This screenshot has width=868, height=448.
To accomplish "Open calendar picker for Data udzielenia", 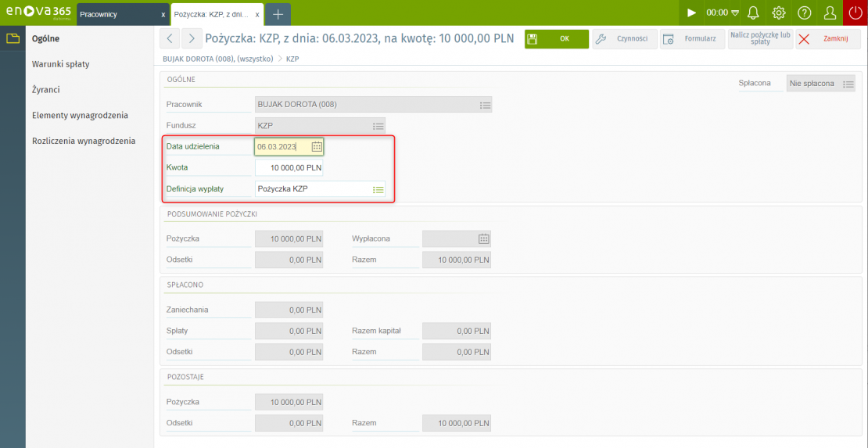I will (317, 147).
